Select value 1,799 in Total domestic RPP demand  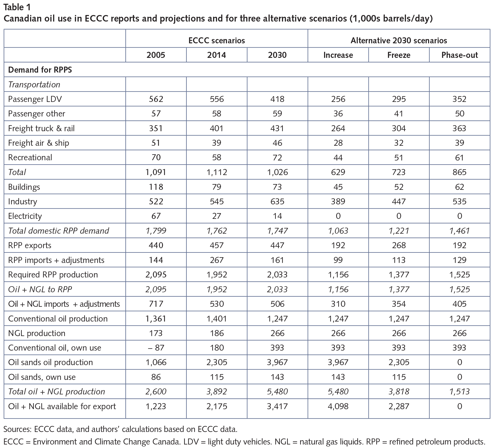pos(156,231)
